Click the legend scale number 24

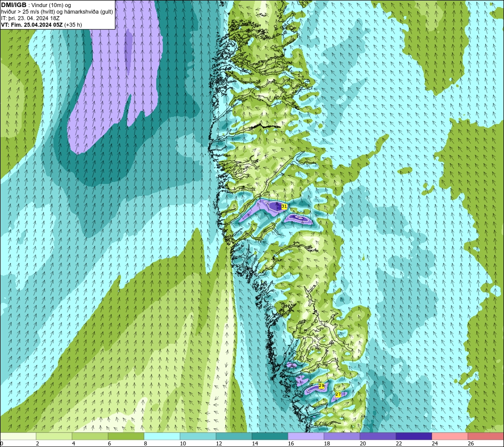click(435, 443)
